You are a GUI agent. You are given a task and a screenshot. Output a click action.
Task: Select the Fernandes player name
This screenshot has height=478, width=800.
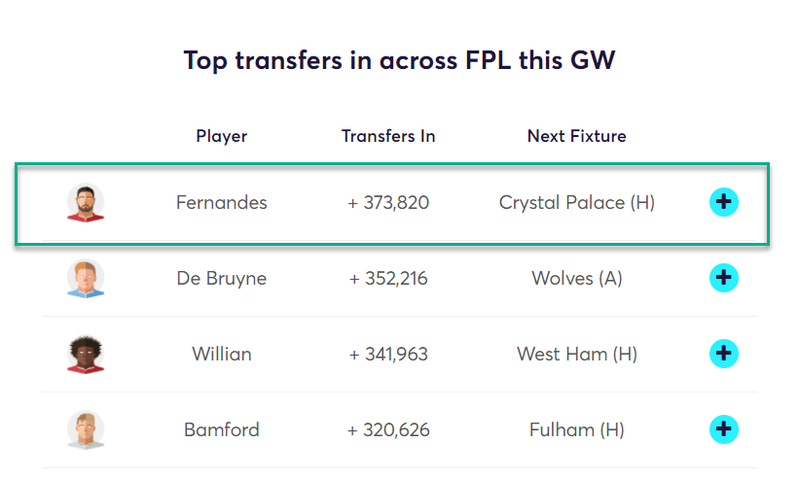click(221, 203)
